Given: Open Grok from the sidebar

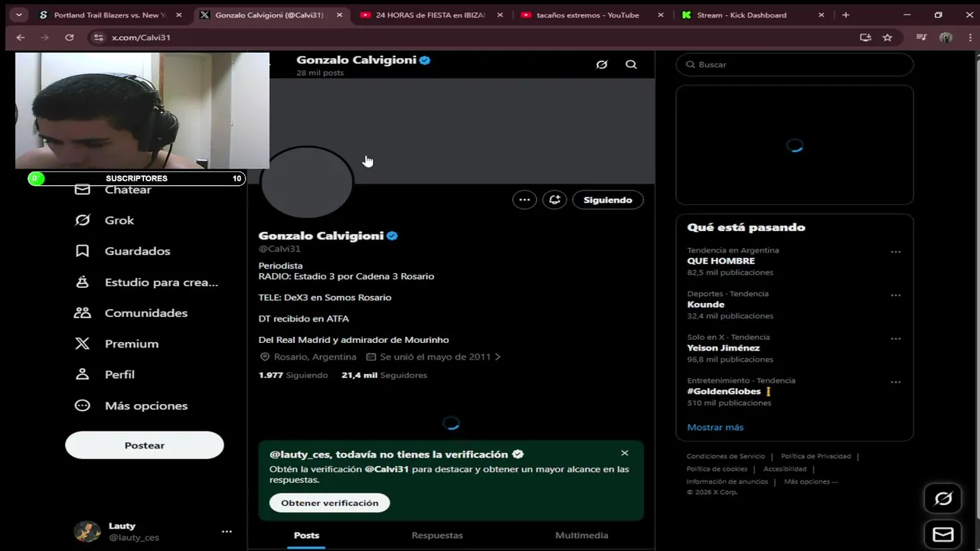Looking at the screenshot, I should (104, 220).
